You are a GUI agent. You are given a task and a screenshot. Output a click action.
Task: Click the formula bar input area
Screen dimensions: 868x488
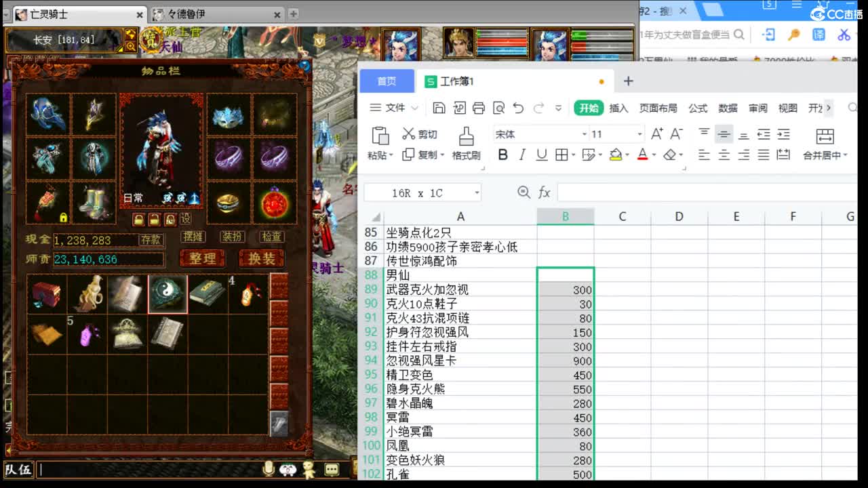708,192
